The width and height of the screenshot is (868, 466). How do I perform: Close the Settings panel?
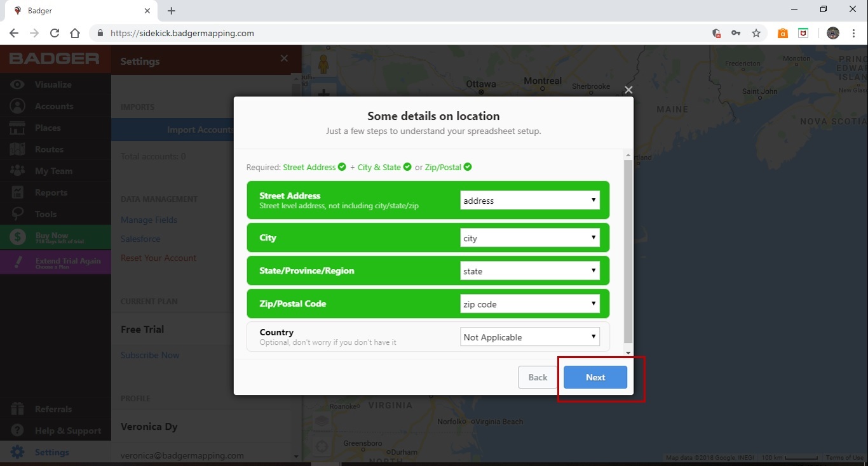click(284, 58)
